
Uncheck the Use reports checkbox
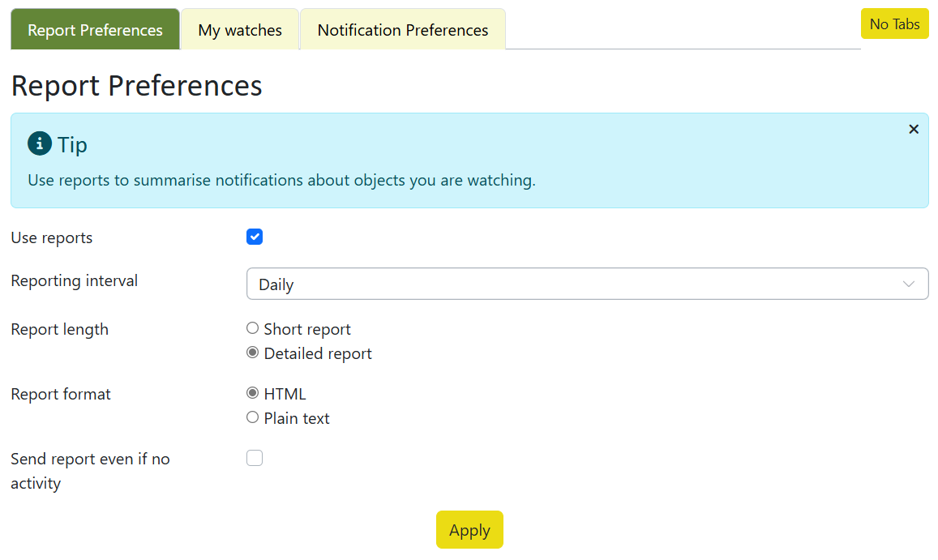coord(255,237)
